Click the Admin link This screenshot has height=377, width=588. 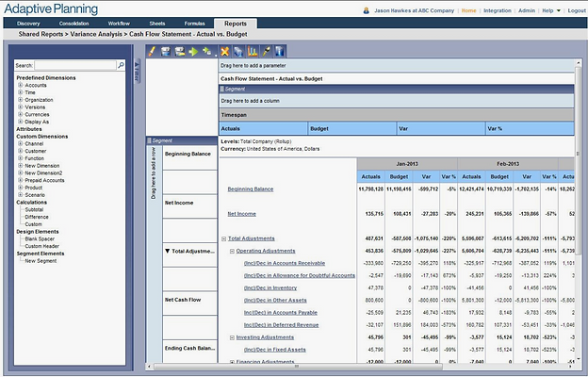tap(527, 10)
